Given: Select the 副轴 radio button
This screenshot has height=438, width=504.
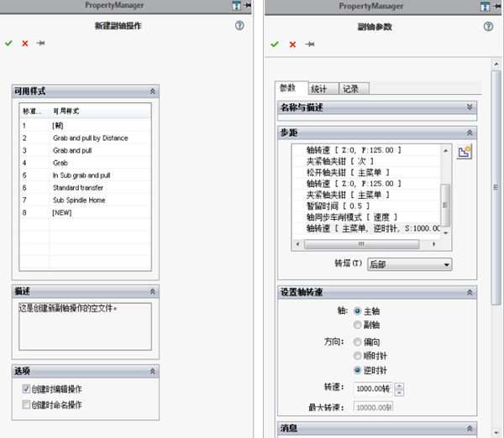Looking at the screenshot, I should pyautogui.click(x=358, y=323).
